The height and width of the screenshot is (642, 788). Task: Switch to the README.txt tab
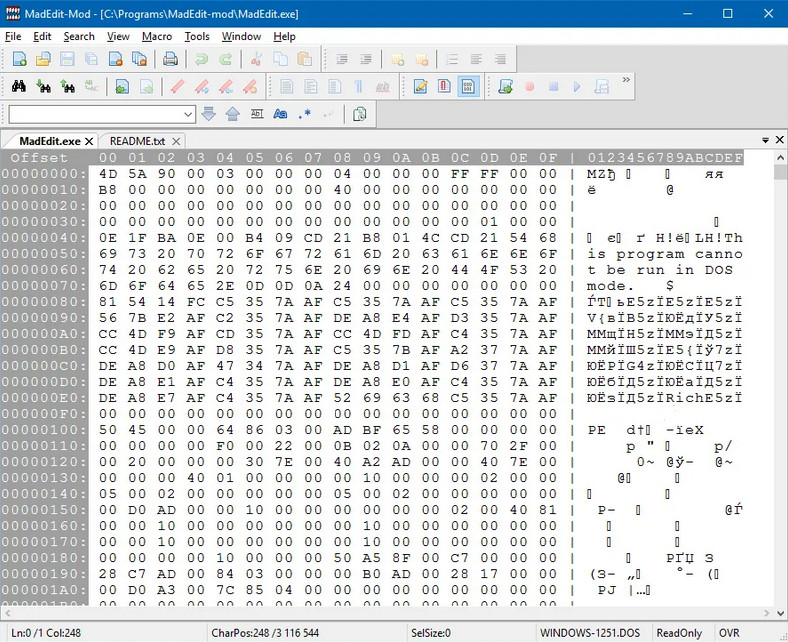click(137, 141)
